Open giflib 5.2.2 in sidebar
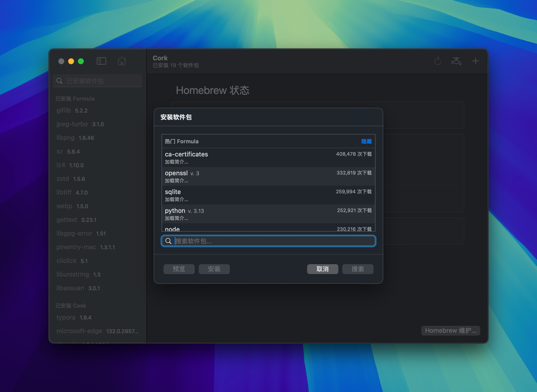537x392 pixels. click(x=97, y=111)
